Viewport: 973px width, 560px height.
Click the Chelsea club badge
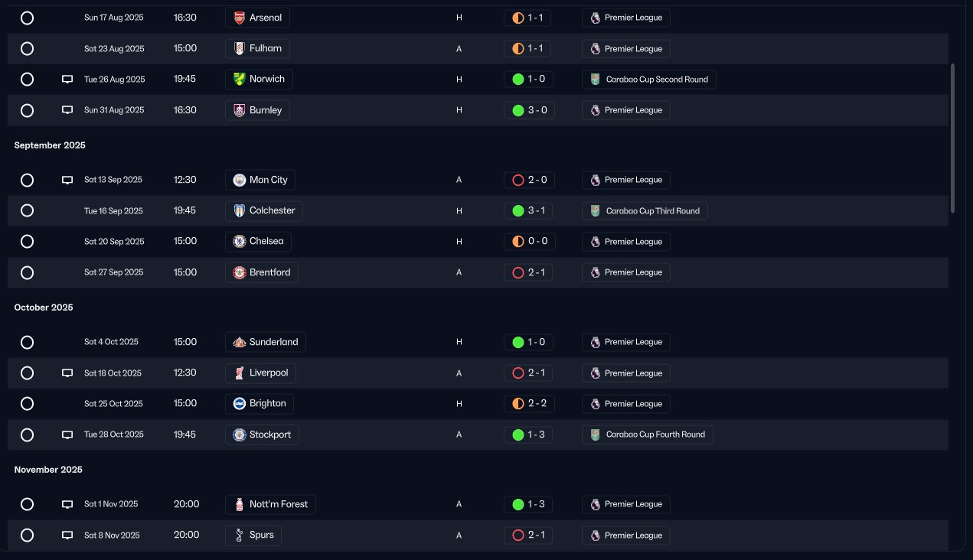point(240,242)
